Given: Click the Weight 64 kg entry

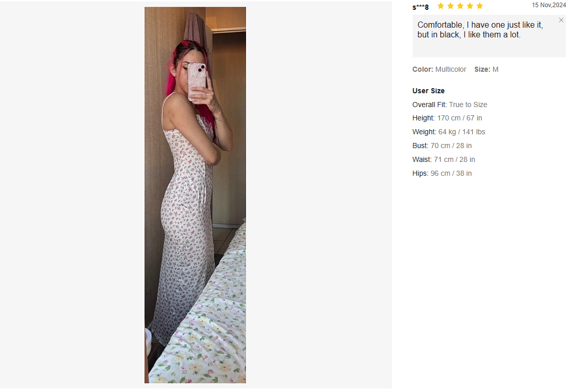Looking at the screenshot, I should pos(448,132).
